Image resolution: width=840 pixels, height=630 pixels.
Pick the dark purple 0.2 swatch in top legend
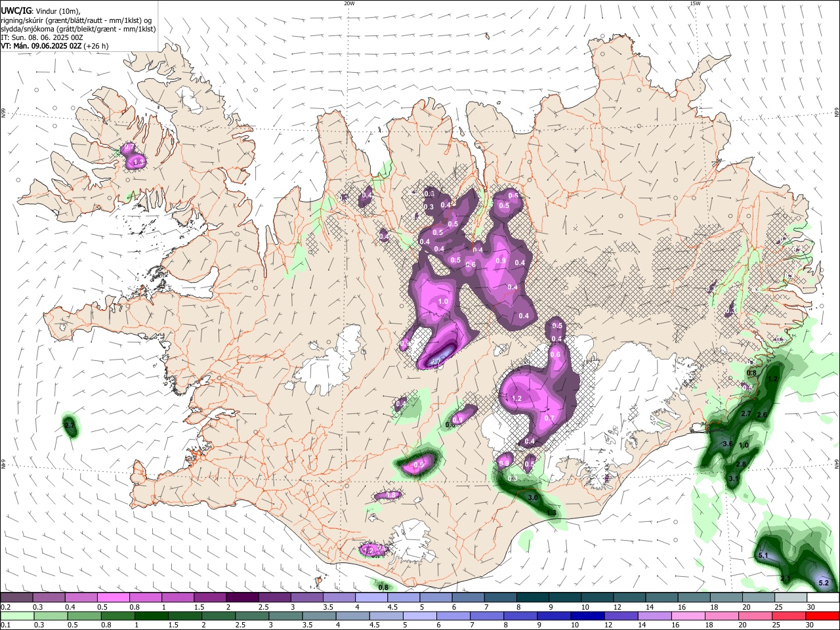(16, 598)
